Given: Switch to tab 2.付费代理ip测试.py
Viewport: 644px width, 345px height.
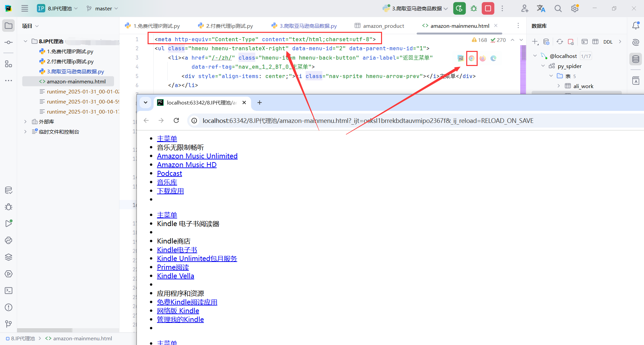Looking at the screenshot, I should pos(225,26).
